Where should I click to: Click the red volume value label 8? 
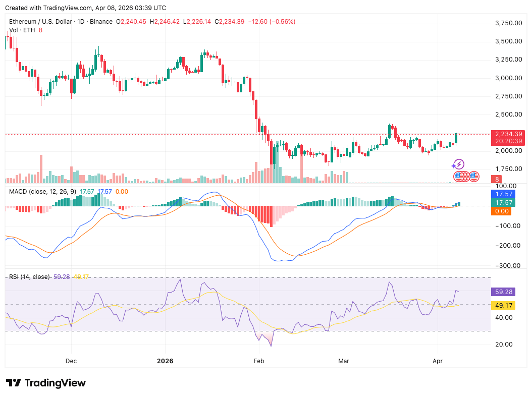497,179
